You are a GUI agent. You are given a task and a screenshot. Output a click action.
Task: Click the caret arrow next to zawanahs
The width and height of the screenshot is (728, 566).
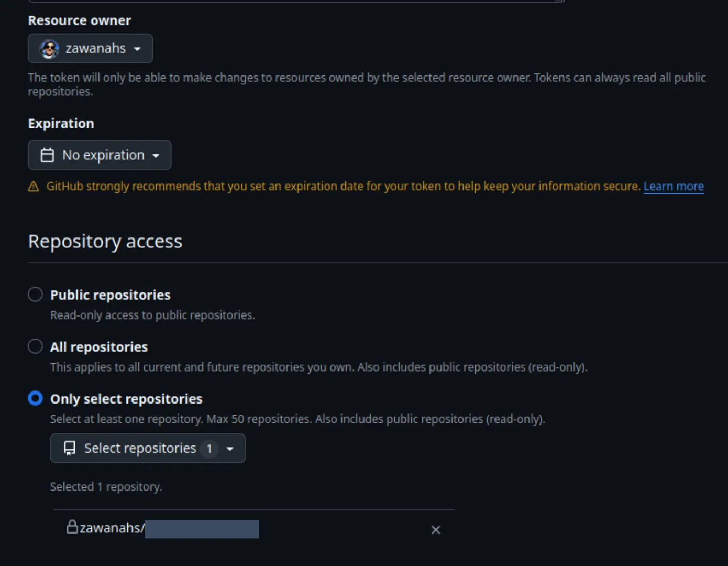pyautogui.click(x=137, y=49)
